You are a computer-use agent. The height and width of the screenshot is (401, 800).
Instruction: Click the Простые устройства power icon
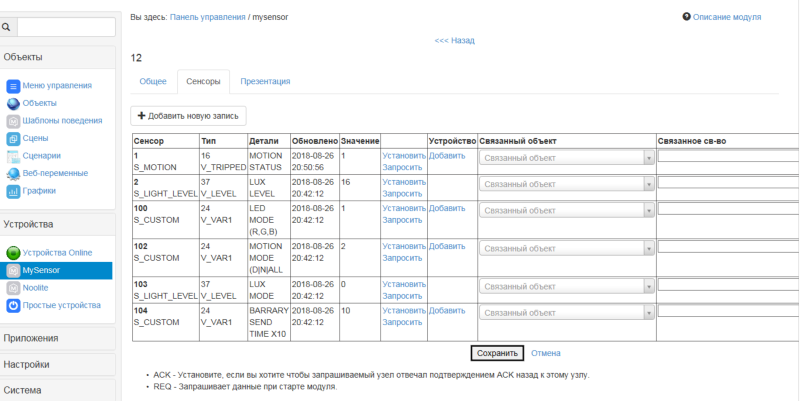click(x=13, y=305)
